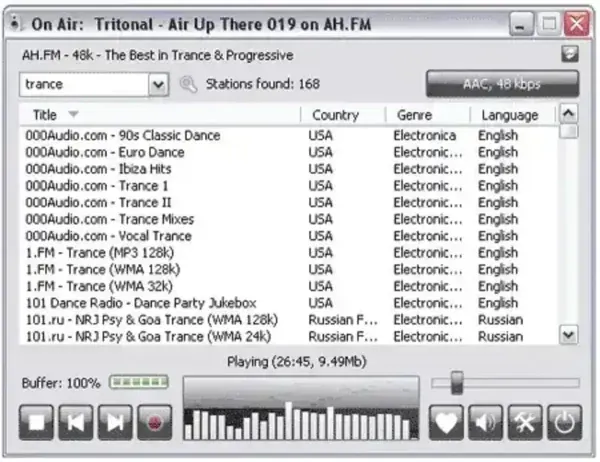Click the AAC, 48 kbps button
This screenshot has height=462, width=600.
pyautogui.click(x=502, y=83)
